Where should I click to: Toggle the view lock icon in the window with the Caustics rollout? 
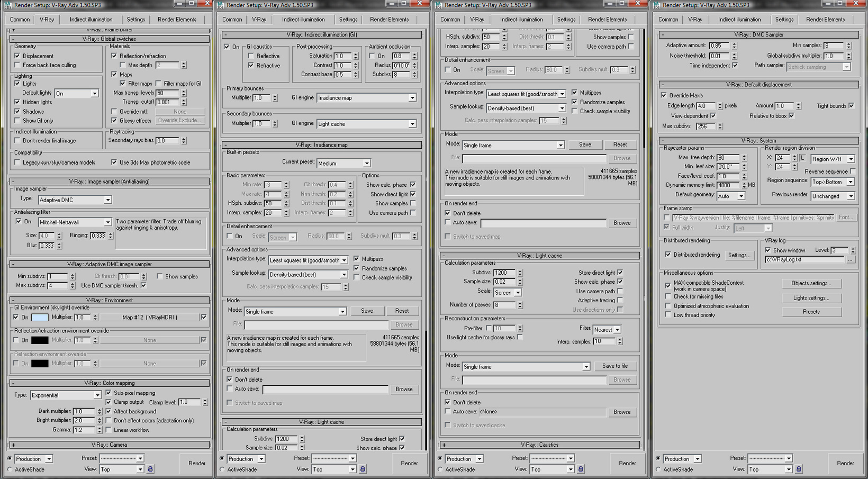581,469
